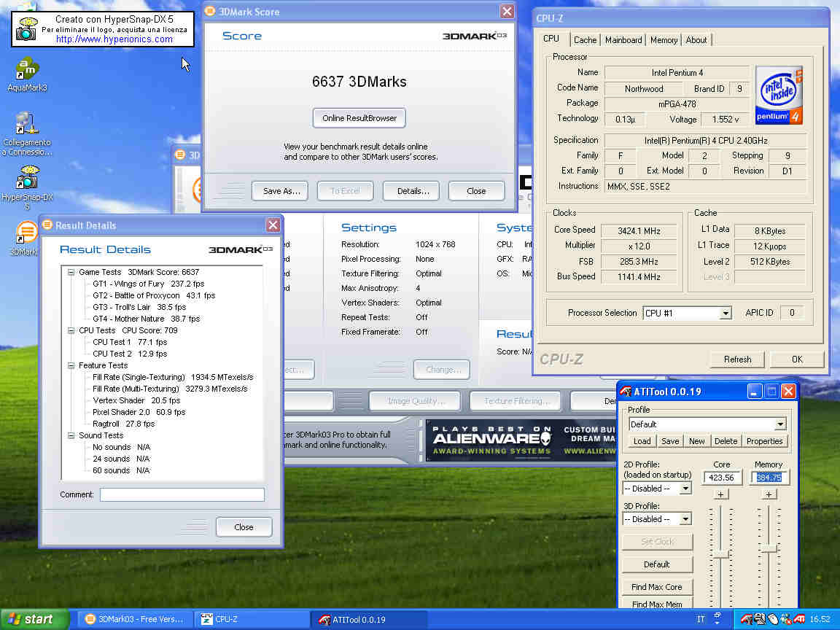Open the AquaMark3 desktop shortcut
840x630 pixels.
coord(26,75)
